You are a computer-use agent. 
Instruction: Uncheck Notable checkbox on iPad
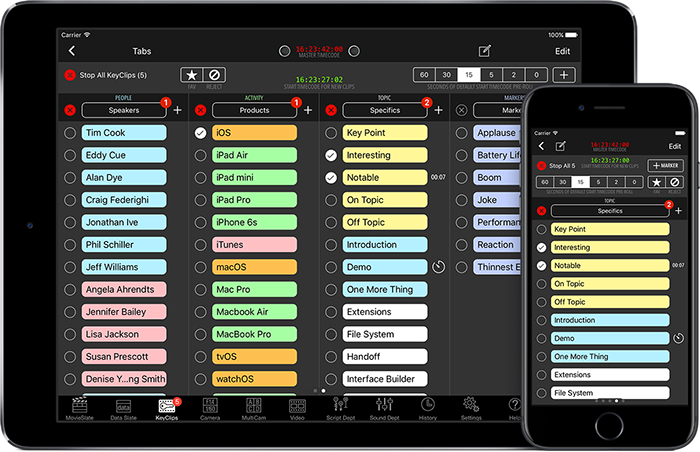pyautogui.click(x=331, y=177)
